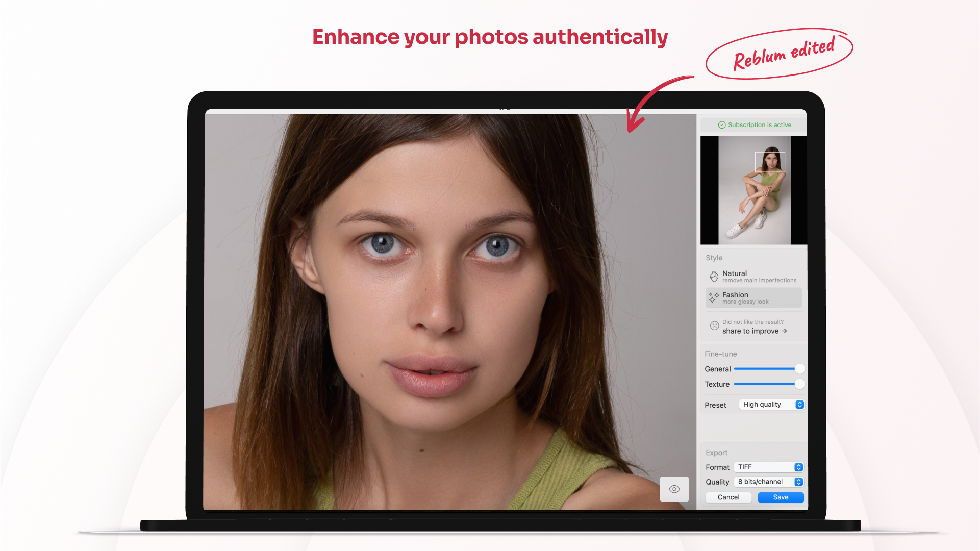Click the Fashion style sparkles icon
This screenshot has width=980, height=551.
tap(714, 297)
